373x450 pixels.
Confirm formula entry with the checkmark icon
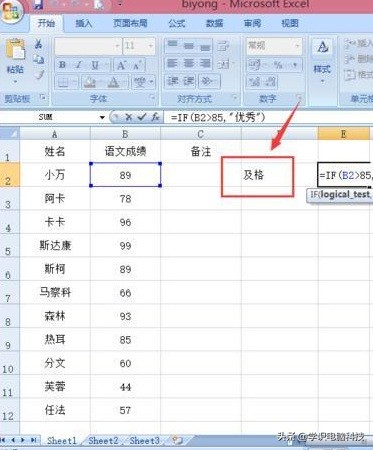click(142, 117)
